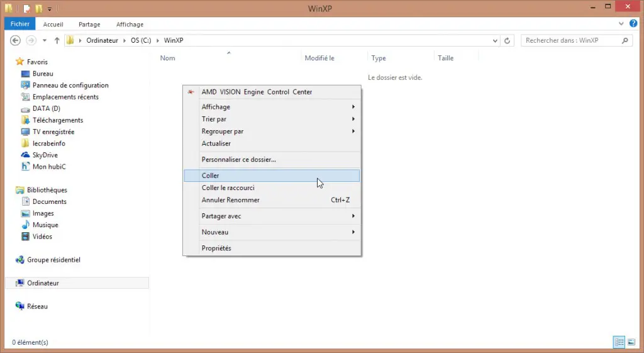Click the SkyDrive cloud icon in Favoris

(x=26, y=155)
